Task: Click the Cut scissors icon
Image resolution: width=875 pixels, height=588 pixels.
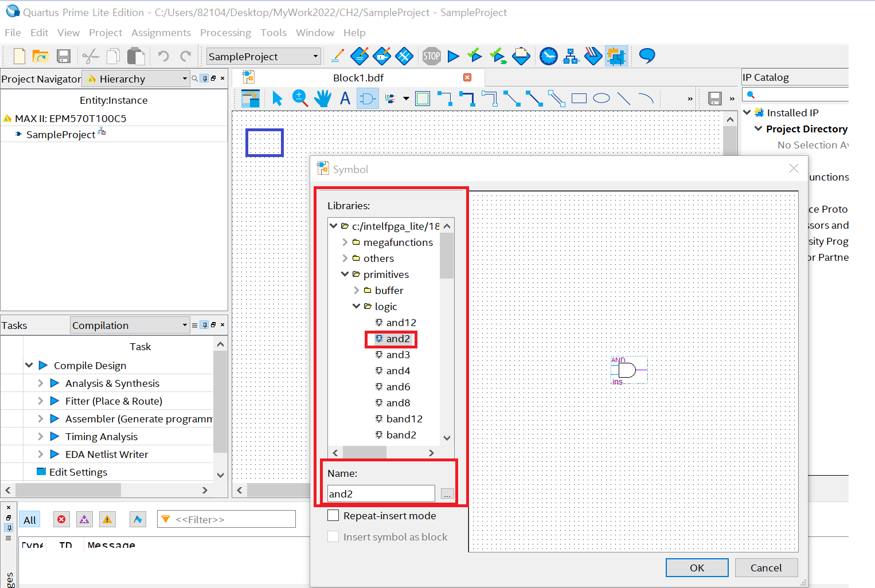Action: point(91,56)
